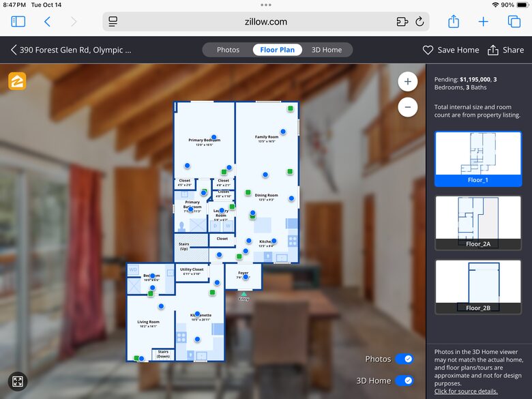Open Safari sidebar panel
This screenshot has width=532, height=399.
18,22
